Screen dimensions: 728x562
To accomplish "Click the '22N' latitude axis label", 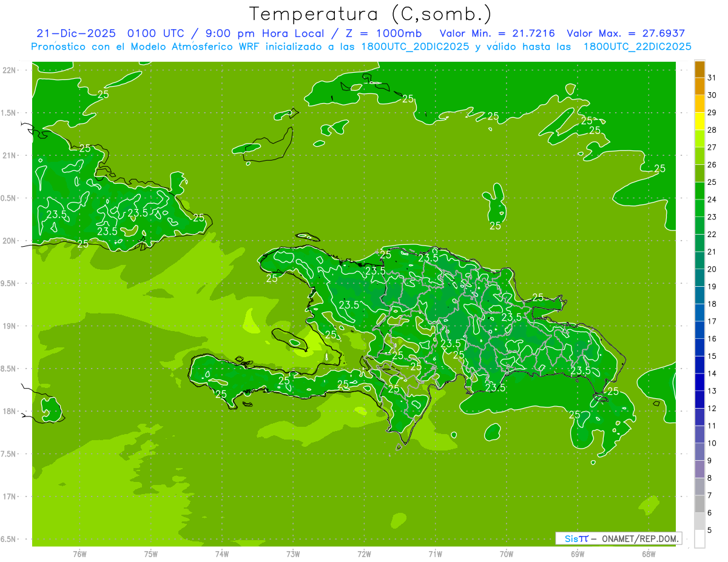I will tap(9, 70).
